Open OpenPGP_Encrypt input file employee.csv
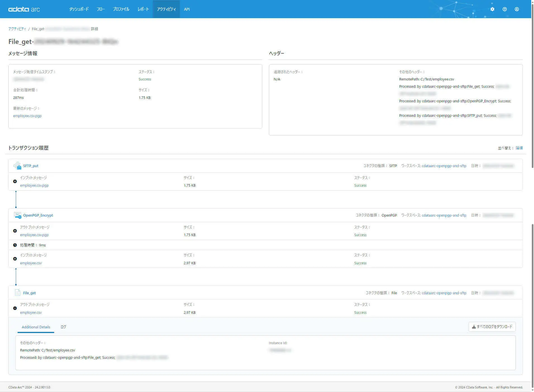 tap(31, 263)
